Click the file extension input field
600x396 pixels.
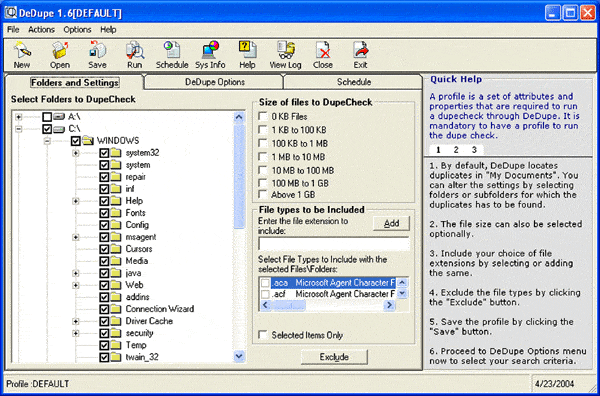click(x=334, y=244)
